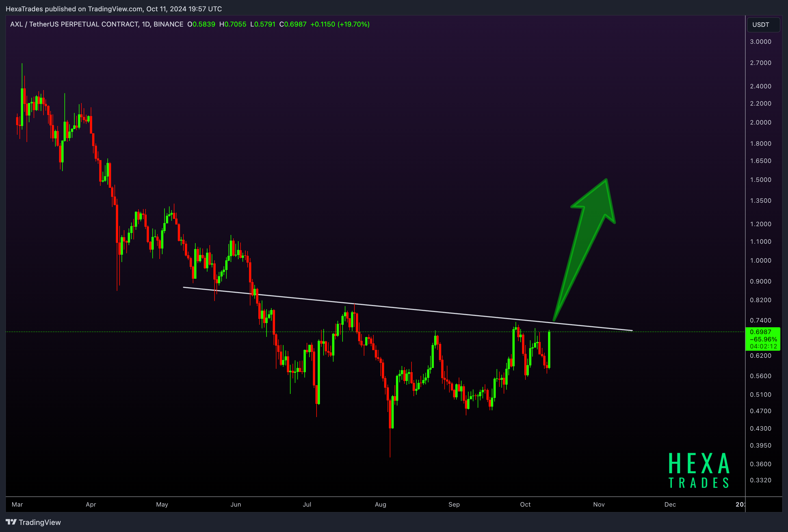Screen dimensions: 788x532
Task: Click the Oct label on time axis
Action: [525, 505]
